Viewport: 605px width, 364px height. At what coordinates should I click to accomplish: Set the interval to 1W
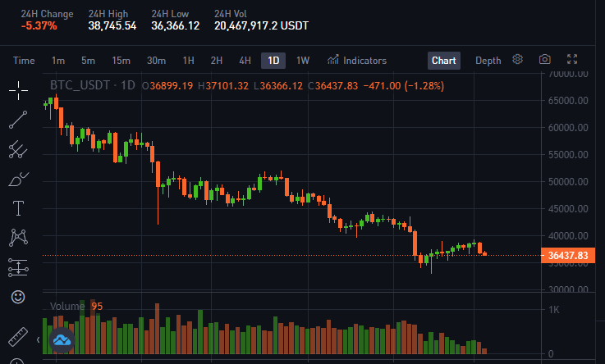pos(303,61)
